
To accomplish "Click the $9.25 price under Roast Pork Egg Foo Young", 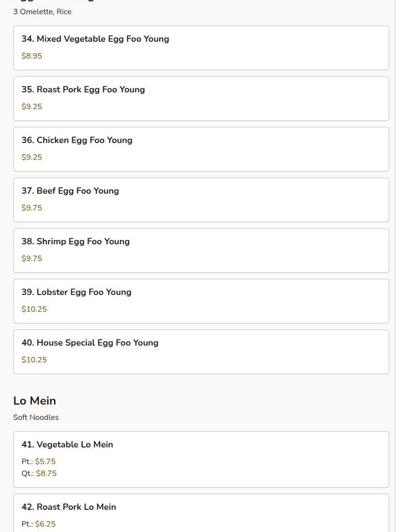I will [32, 107].
